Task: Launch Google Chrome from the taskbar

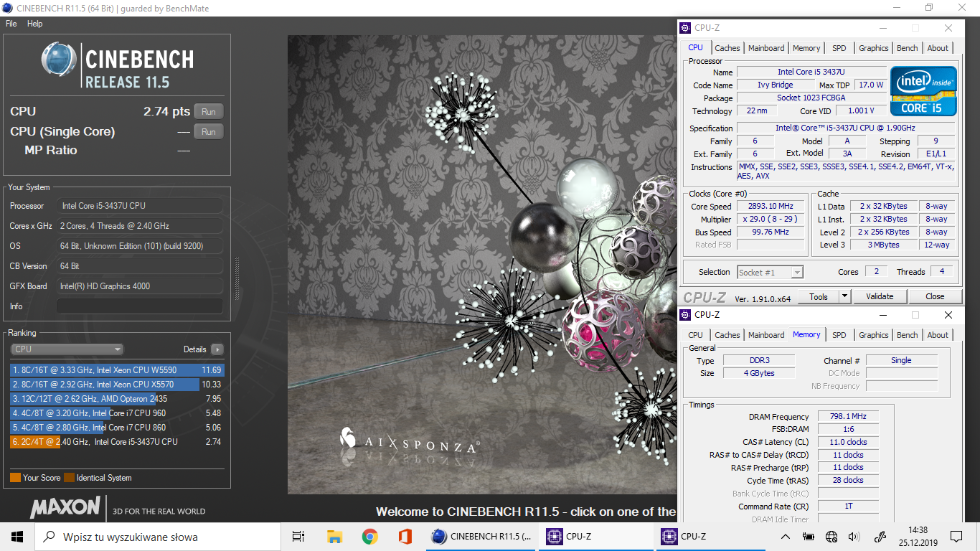Action: click(369, 536)
